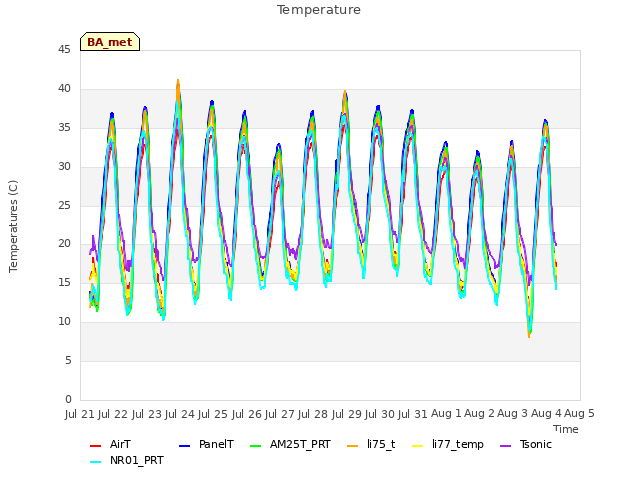The width and height of the screenshot is (640, 480).
Task: Click the Jul 21 x-axis tick label
Action: tap(80, 414)
